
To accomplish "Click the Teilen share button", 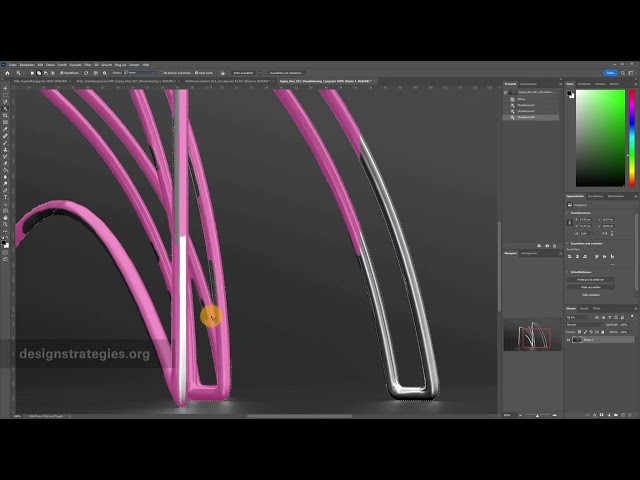I will pyautogui.click(x=609, y=73).
